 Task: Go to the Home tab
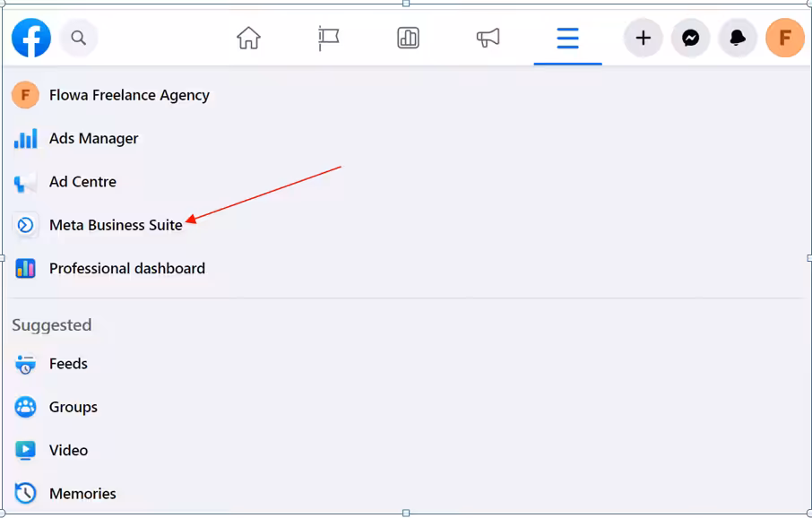pyautogui.click(x=248, y=38)
